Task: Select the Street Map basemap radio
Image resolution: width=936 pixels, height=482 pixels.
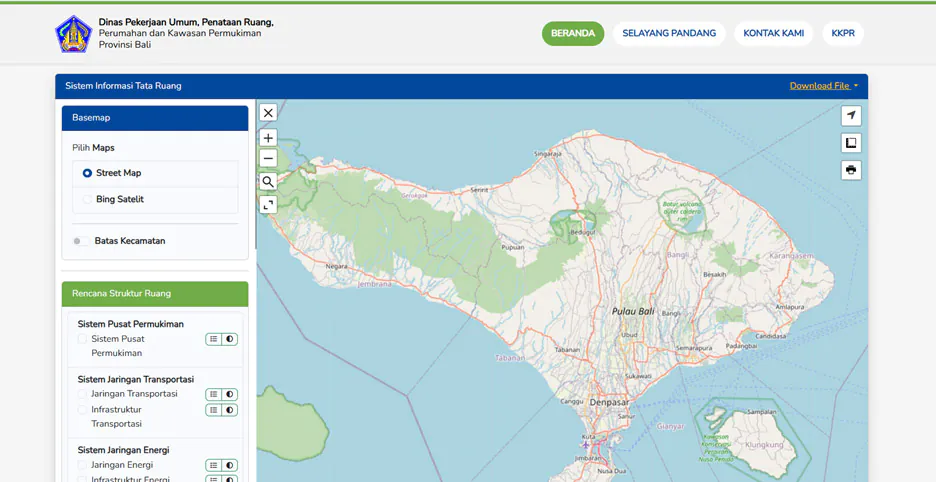Action: (87, 173)
